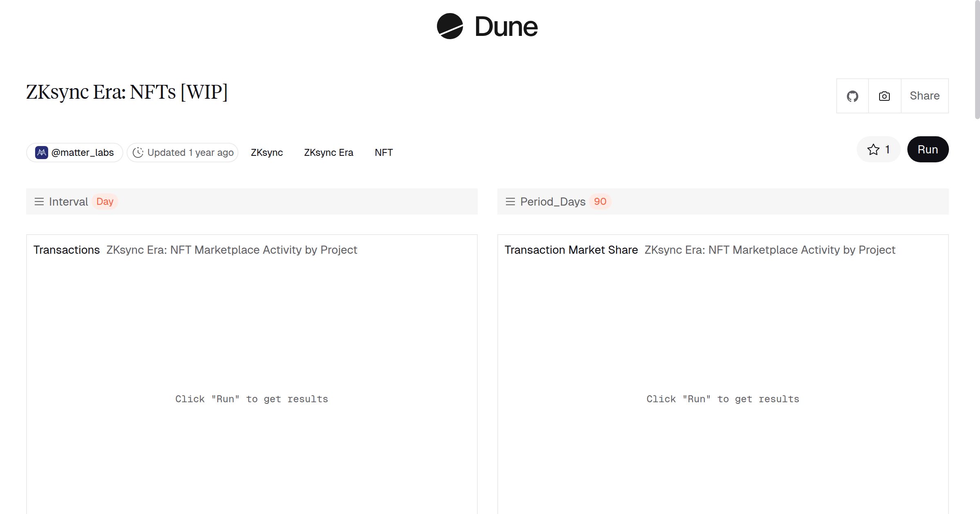Click the matter_labs avatar icon
Image resolution: width=980 pixels, height=514 pixels.
point(42,153)
